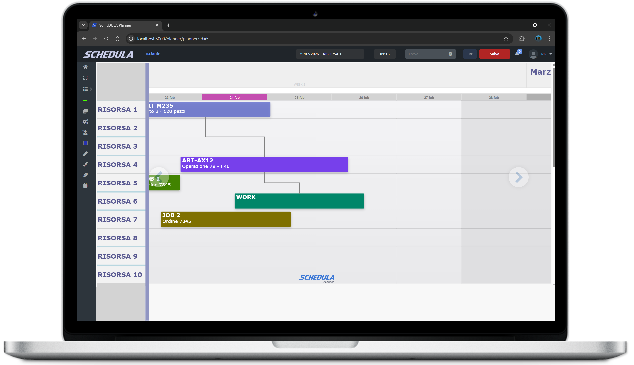Click the RISORSA 4 row label
This screenshot has width=634, height=365.
(x=117, y=165)
